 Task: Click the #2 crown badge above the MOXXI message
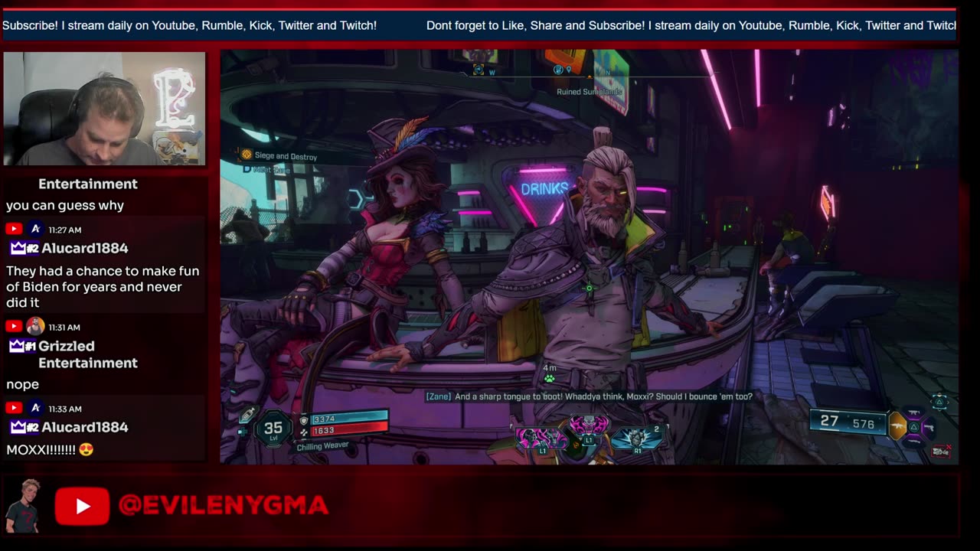point(24,427)
